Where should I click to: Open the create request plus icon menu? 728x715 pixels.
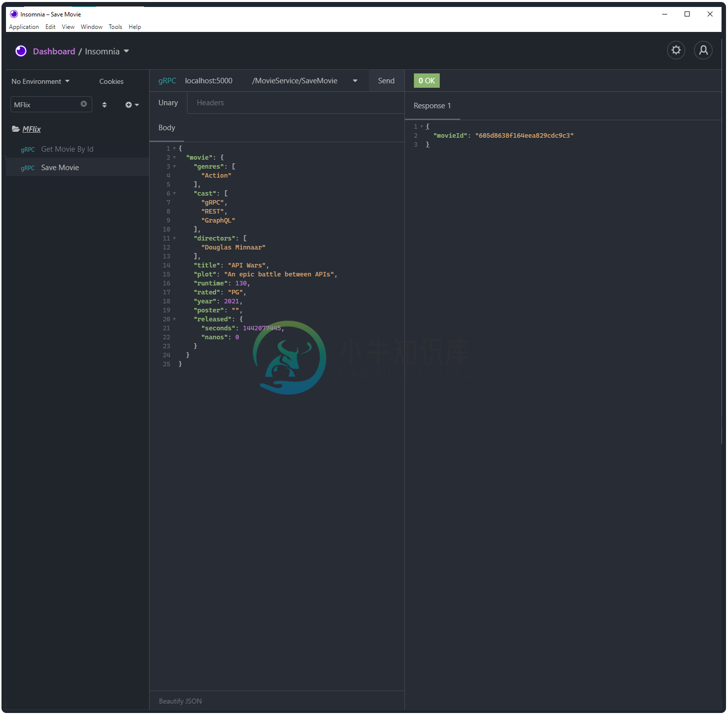(x=132, y=105)
